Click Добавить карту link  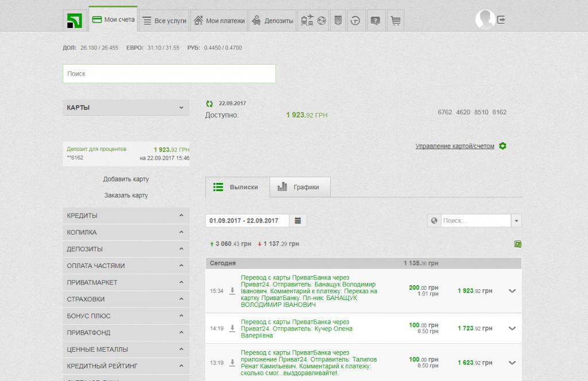pyautogui.click(x=126, y=179)
